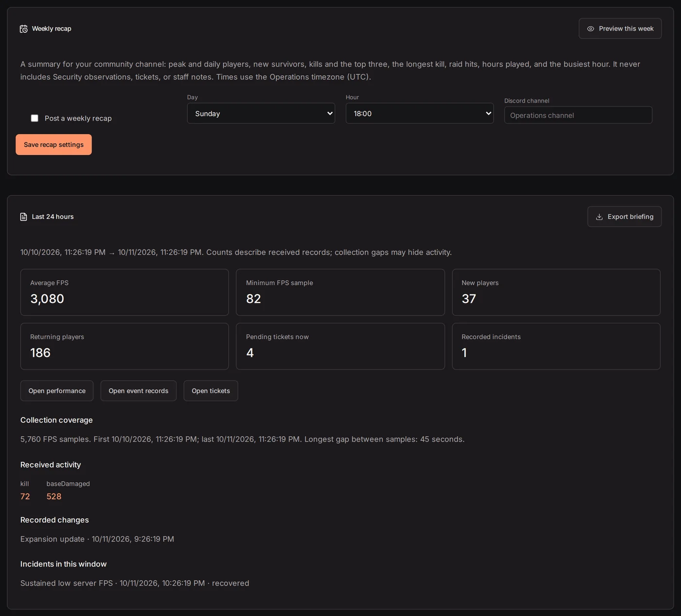Screen dimensions: 681x616
Task: Click the Last 24 hours document icon
Action: point(23,217)
